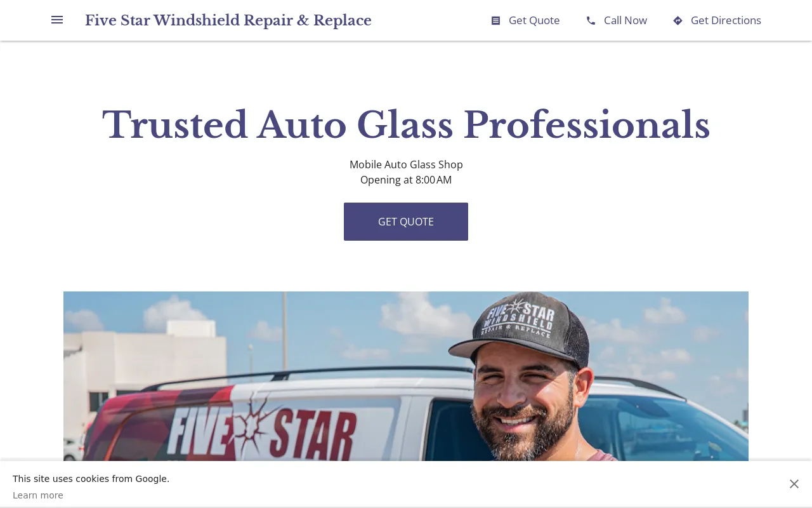Click the Opening at 8:00 AM text
This screenshot has width=812, height=508.
(406, 180)
